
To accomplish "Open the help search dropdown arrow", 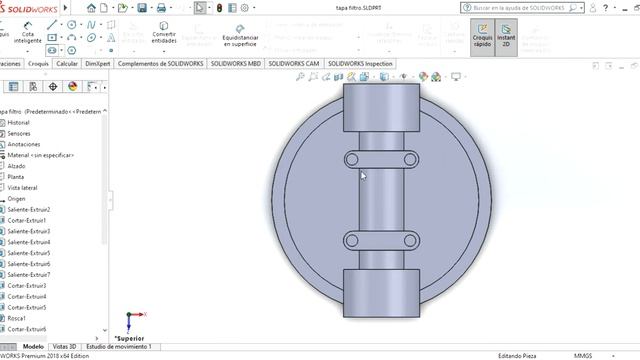I will tap(581, 8).
